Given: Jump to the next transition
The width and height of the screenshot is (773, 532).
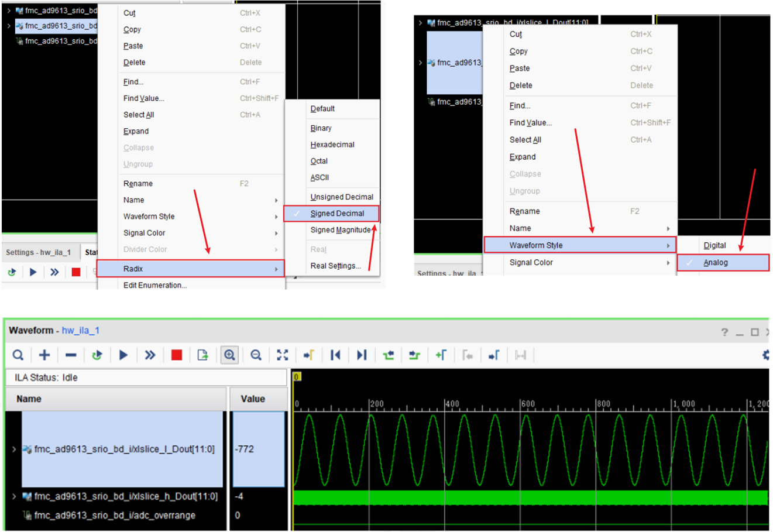Looking at the screenshot, I should 415,355.
